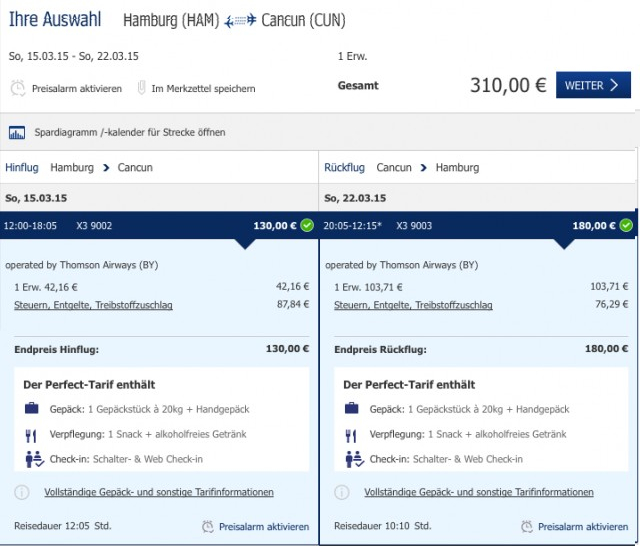Click the info icon under Hinflug tariff
The width and height of the screenshot is (641, 546).
pyautogui.click(x=22, y=492)
